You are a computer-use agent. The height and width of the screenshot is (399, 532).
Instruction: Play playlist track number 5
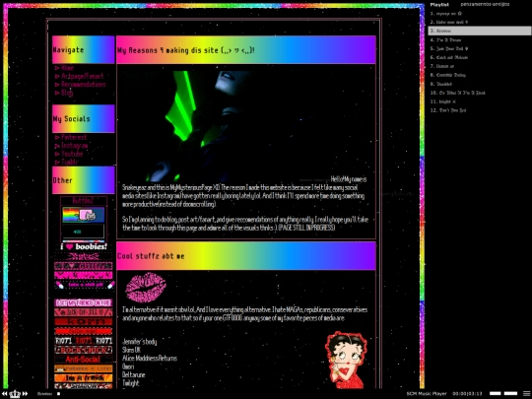click(480, 49)
